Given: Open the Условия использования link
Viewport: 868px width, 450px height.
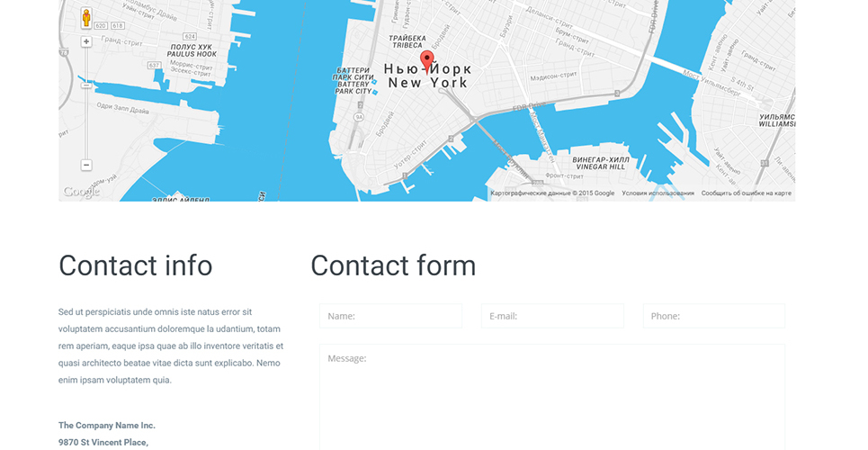Looking at the screenshot, I should click(x=658, y=193).
